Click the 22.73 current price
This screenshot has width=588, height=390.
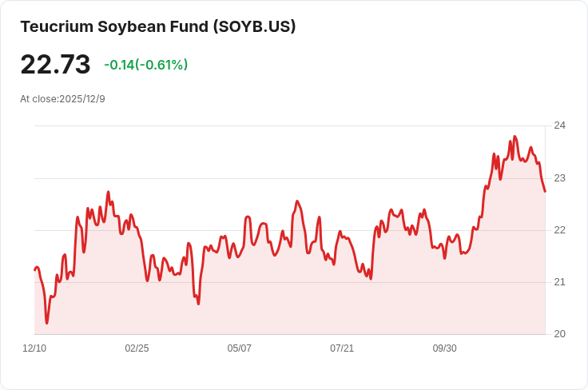click(55, 64)
